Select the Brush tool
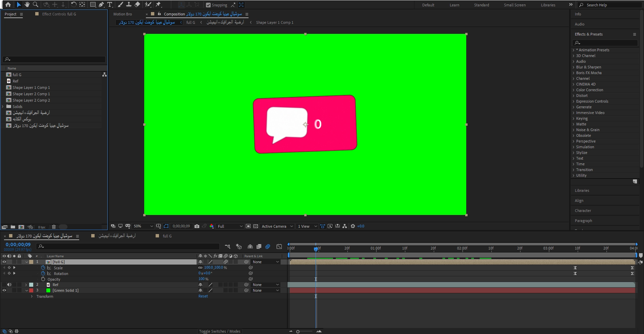The image size is (644, 334). tap(120, 5)
